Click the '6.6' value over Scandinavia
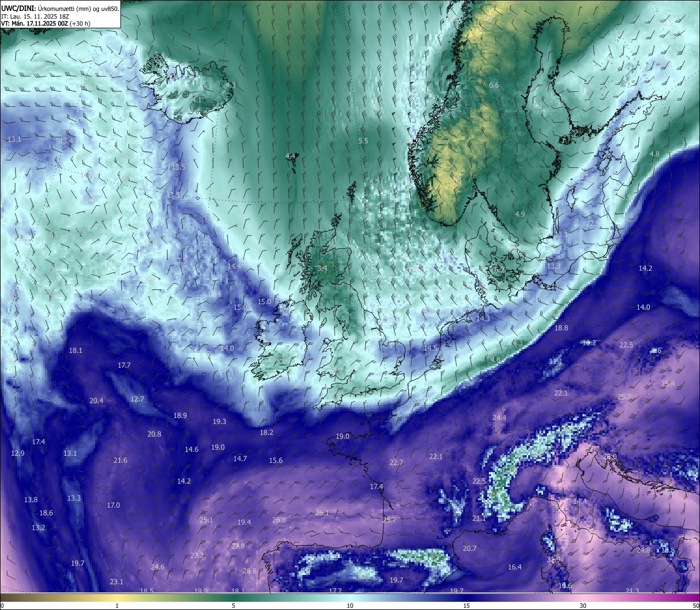This screenshot has width=700, height=610. 494,85
